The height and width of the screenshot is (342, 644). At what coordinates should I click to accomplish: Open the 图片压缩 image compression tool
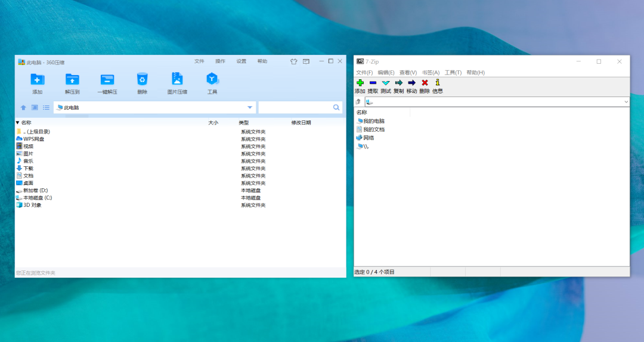click(x=177, y=79)
